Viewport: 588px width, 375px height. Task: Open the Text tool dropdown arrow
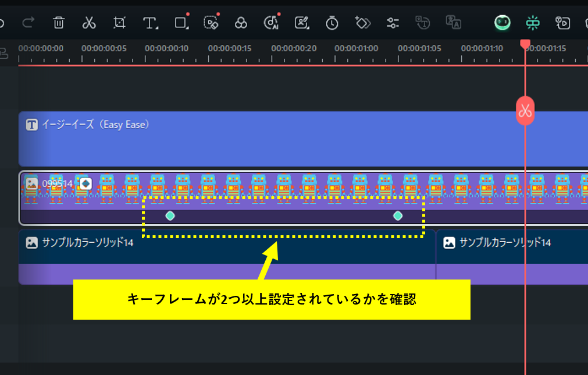(156, 27)
